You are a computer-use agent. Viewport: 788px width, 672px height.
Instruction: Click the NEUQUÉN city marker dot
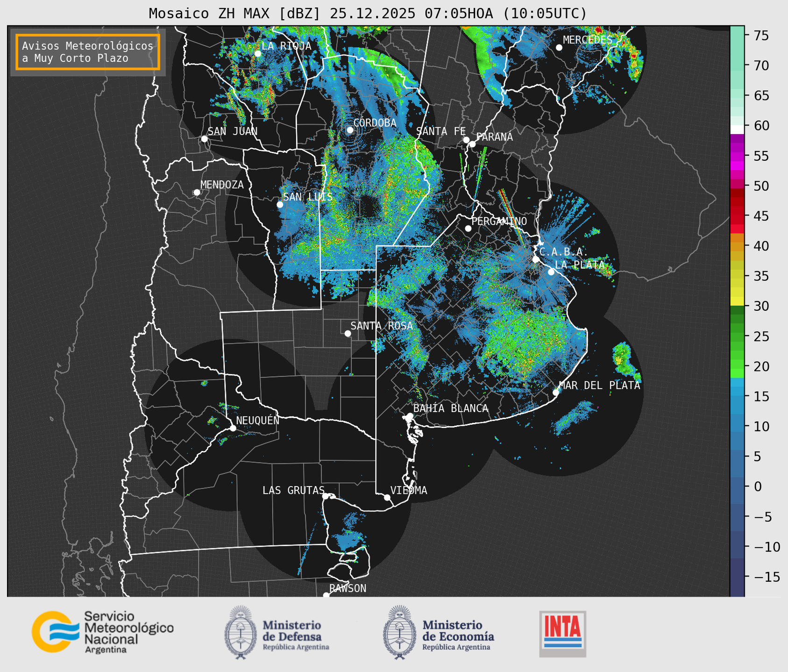tap(233, 428)
